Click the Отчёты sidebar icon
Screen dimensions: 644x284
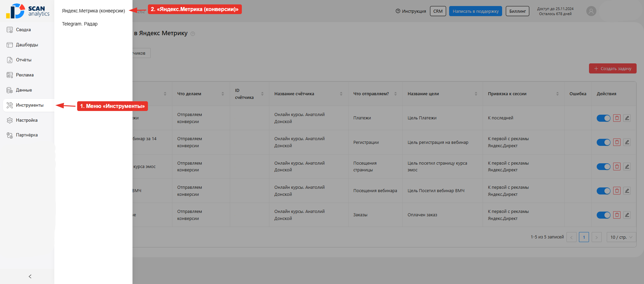pos(10,60)
